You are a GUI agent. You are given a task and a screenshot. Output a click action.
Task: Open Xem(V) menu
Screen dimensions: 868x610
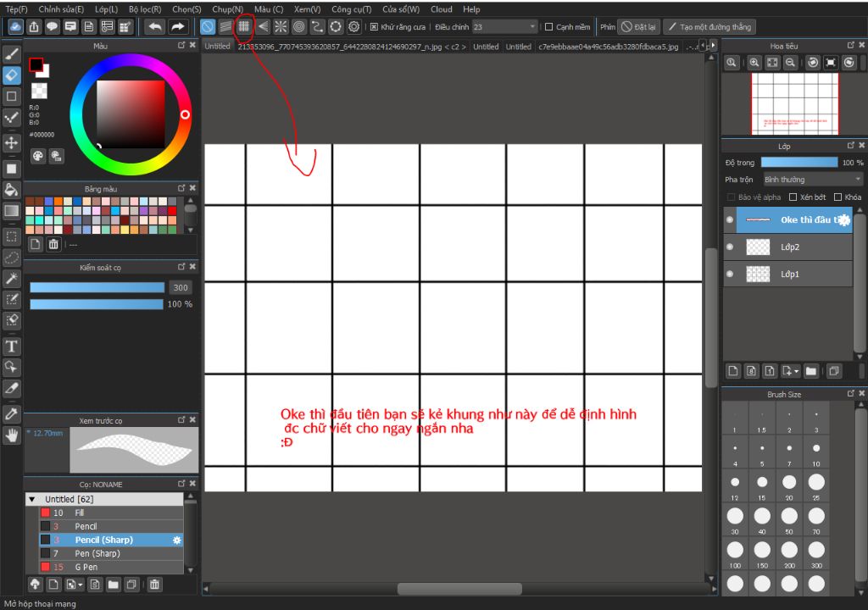pos(307,9)
